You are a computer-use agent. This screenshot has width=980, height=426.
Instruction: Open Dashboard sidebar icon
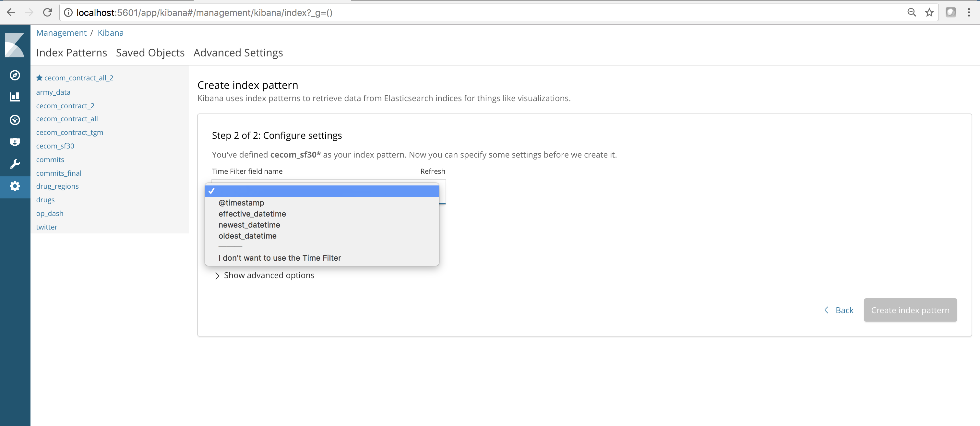pos(15,120)
